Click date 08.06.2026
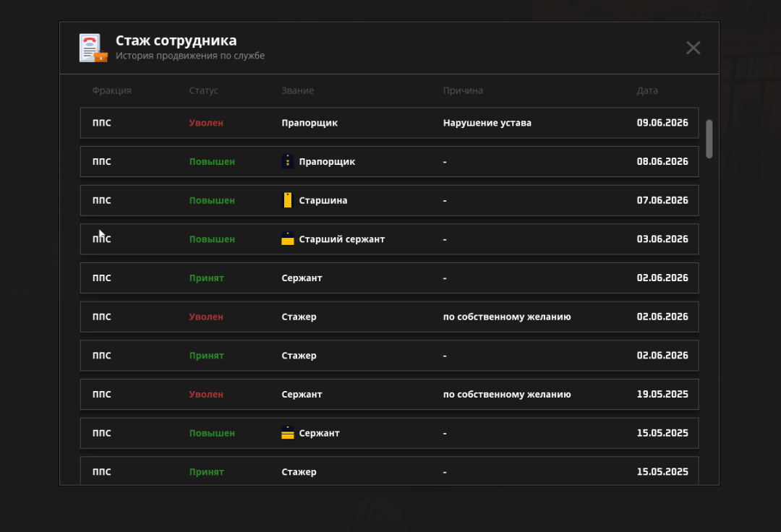This screenshot has height=532, width=781. (x=662, y=161)
